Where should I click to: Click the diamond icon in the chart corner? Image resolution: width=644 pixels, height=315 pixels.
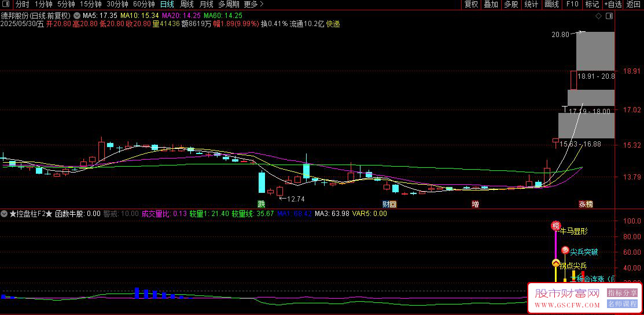[x=598, y=16]
